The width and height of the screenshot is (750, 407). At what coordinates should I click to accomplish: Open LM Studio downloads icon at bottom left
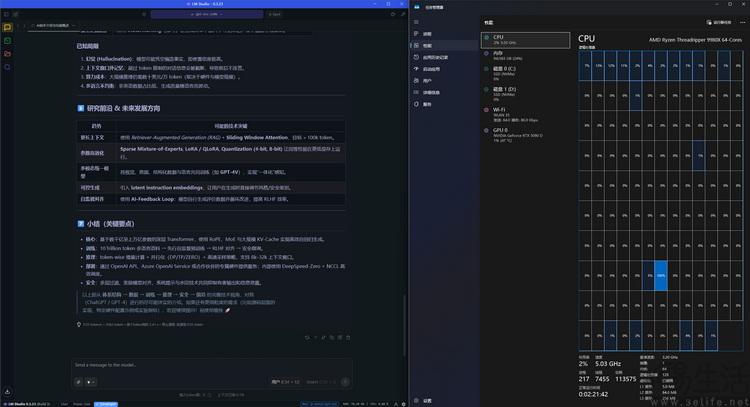7,392
